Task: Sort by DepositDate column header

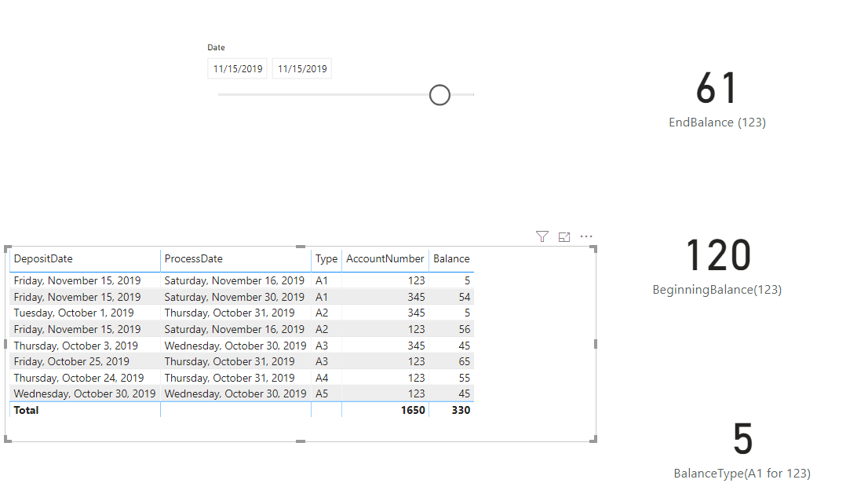Action: click(x=43, y=258)
